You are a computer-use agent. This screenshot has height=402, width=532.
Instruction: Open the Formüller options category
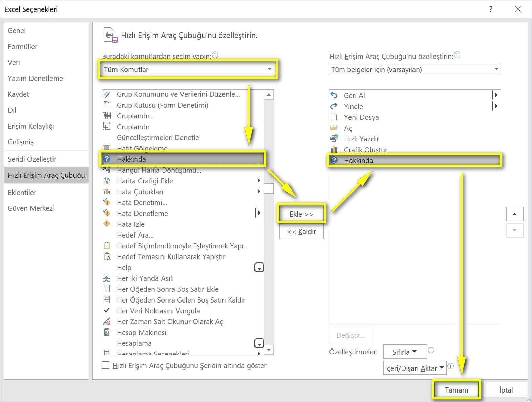(46, 47)
